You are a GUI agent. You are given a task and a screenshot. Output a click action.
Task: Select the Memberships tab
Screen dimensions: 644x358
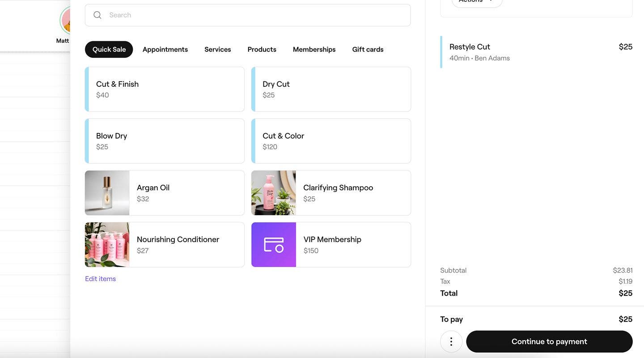click(314, 50)
